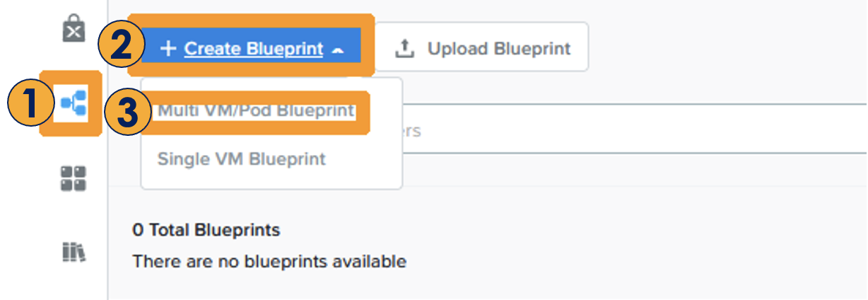Viewport: 868px width, 300px height.
Task: Collapse the Create Blueprint caret arrow
Action: point(338,50)
